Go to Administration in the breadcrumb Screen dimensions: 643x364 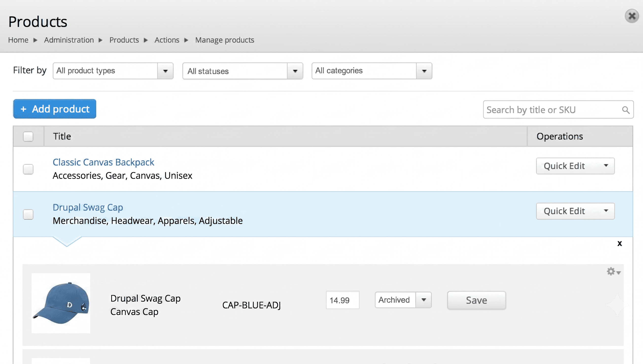pos(69,40)
